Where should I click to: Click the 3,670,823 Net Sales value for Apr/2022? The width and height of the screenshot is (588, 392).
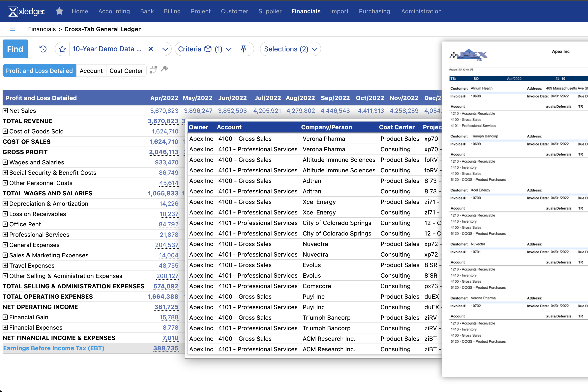pos(164,110)
